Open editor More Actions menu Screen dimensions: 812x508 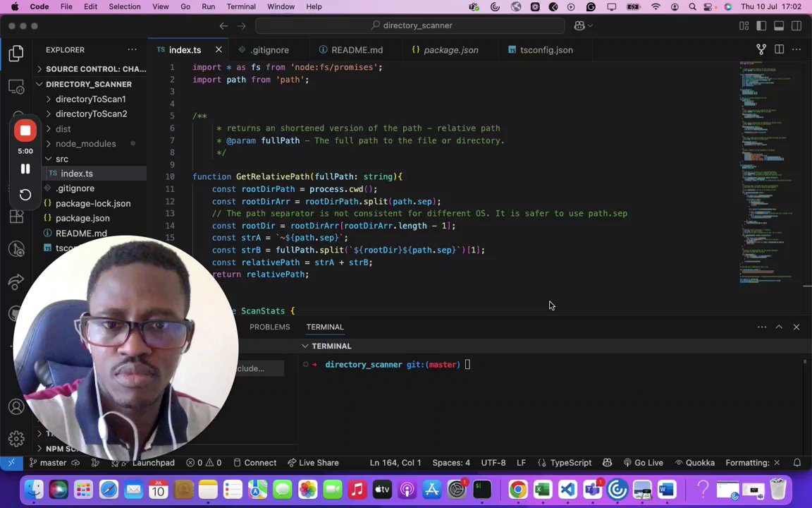(x=796, y=49)
